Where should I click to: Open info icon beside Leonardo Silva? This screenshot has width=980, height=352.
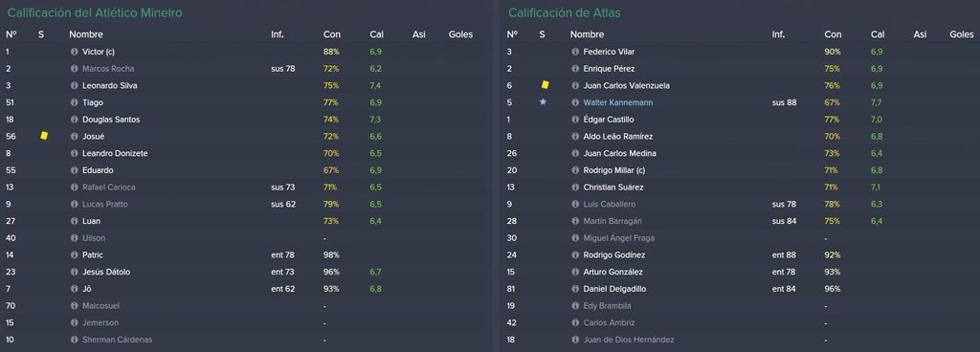(x=75, y=85)
